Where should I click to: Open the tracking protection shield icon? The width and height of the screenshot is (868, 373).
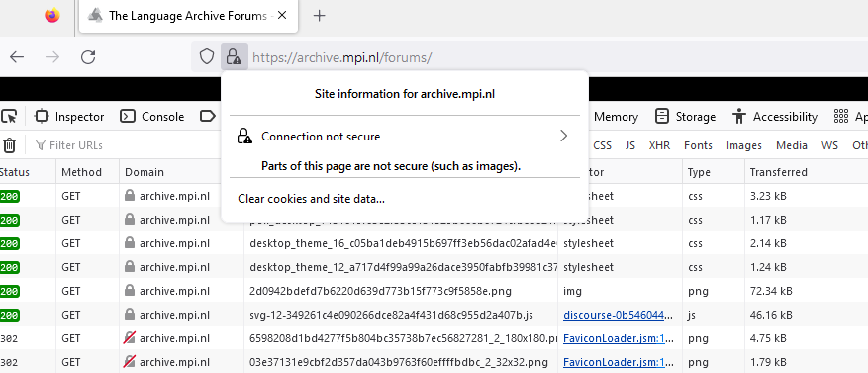tap(207, 56)
